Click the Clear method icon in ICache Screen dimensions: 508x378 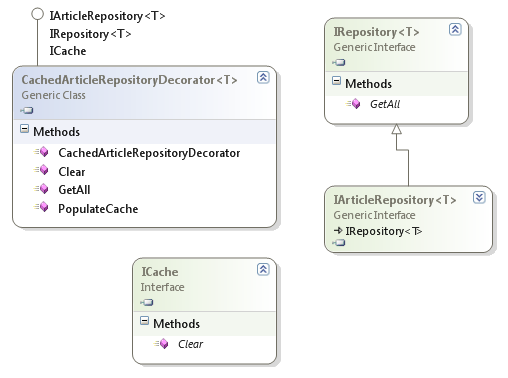tap(161, 343)
